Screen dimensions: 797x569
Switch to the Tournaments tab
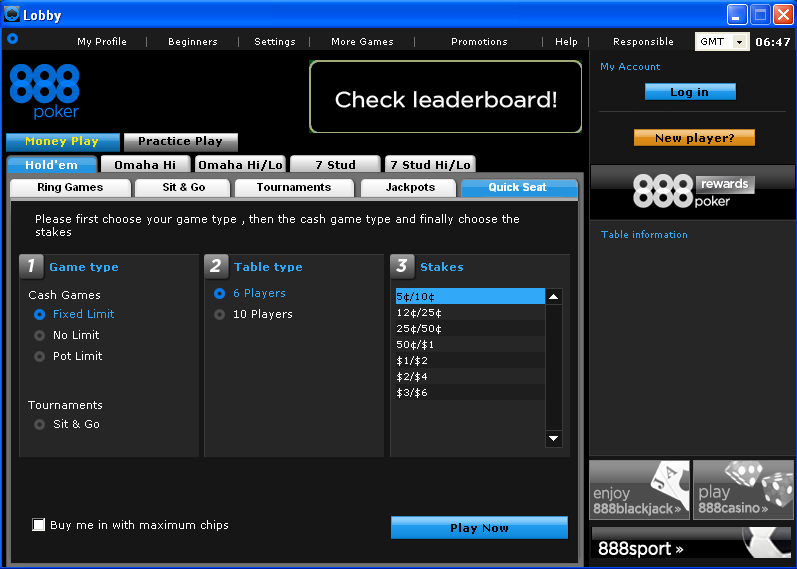click(294, 188)
